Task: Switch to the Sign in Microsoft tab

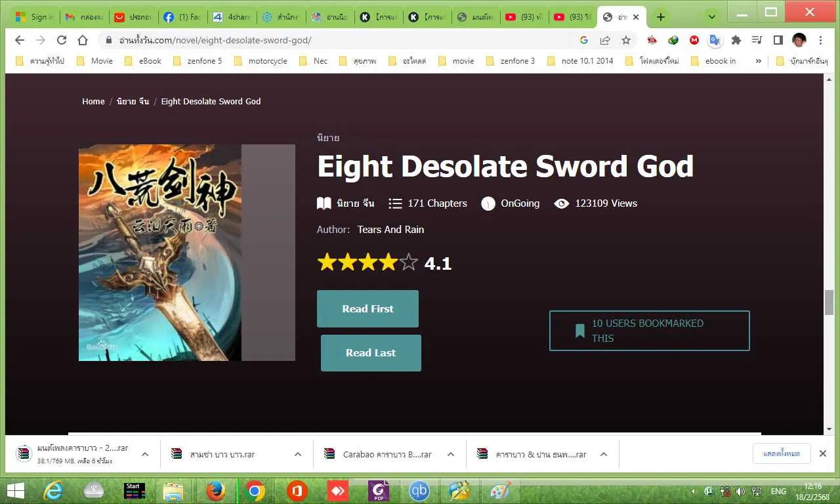Action: tap(35, 17)
